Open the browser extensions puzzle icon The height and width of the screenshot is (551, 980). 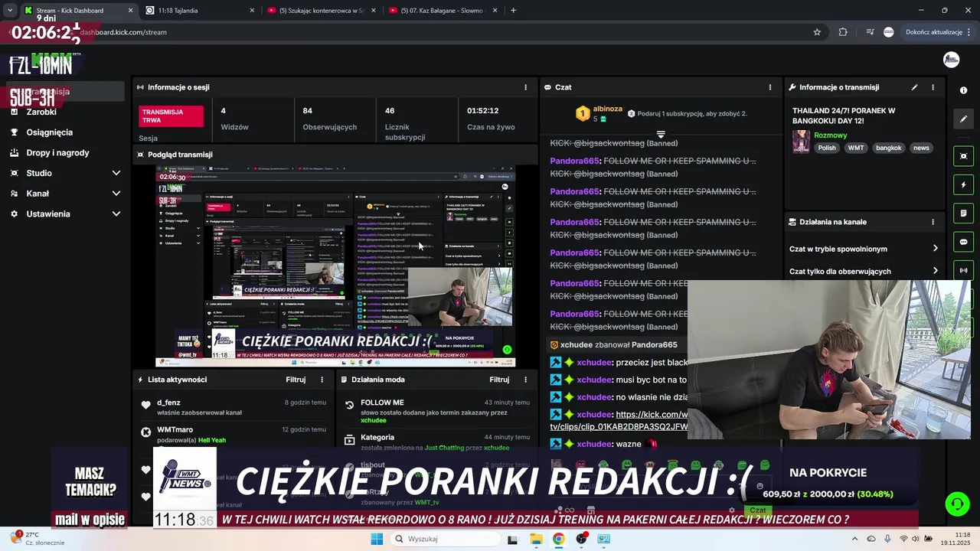click(x=843, y=32)
